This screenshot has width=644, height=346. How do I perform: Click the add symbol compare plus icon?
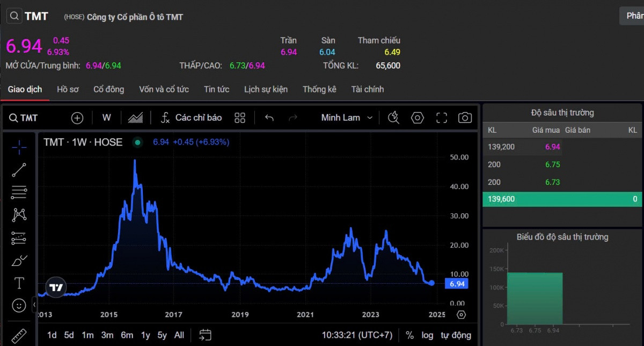coord(77,118)
